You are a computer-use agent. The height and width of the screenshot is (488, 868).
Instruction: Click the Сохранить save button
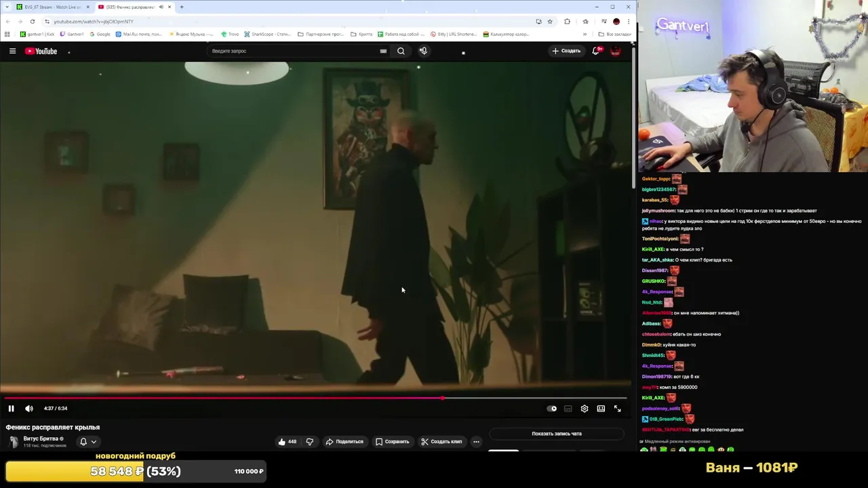point(392,442)
